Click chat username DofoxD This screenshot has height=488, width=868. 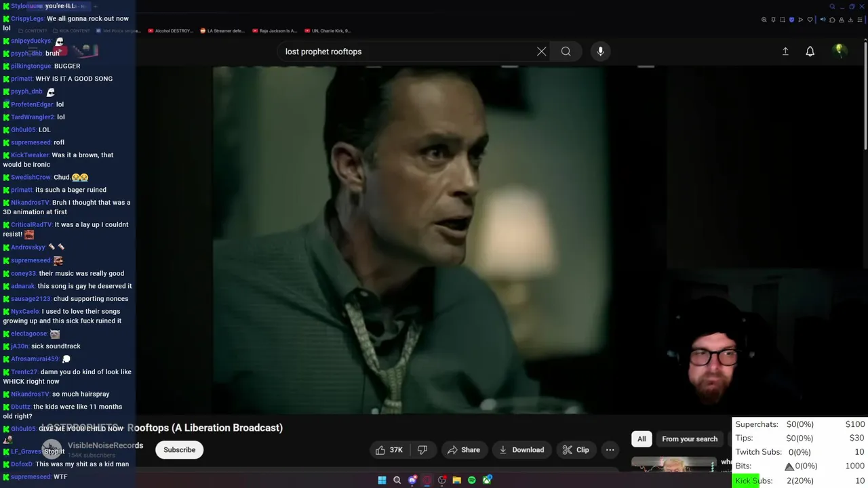[22, 464]
